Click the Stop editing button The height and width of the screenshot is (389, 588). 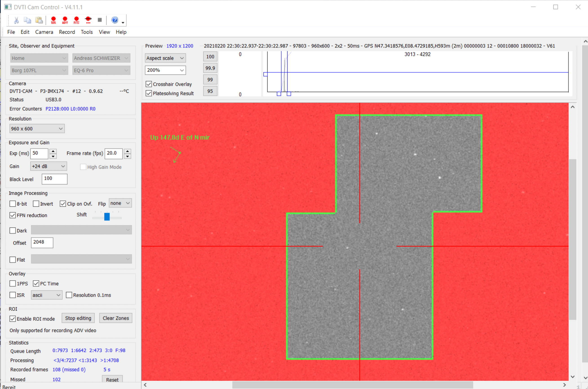(78, 318)
